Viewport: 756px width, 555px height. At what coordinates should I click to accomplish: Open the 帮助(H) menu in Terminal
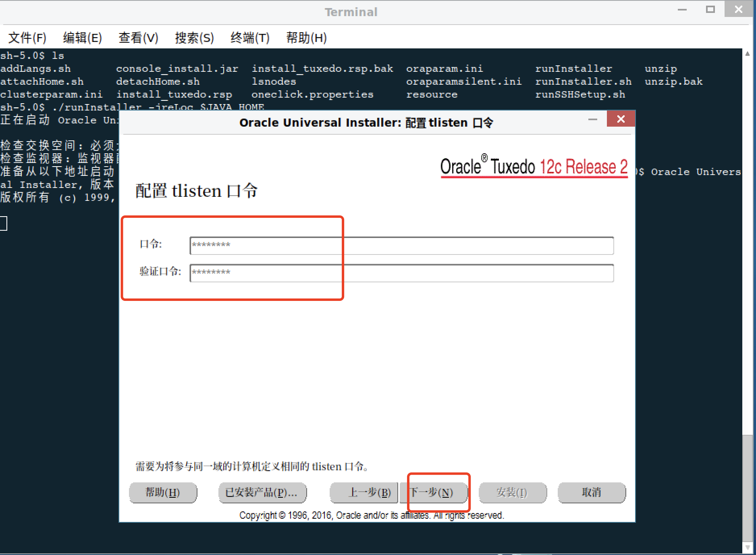click(307, 38)
